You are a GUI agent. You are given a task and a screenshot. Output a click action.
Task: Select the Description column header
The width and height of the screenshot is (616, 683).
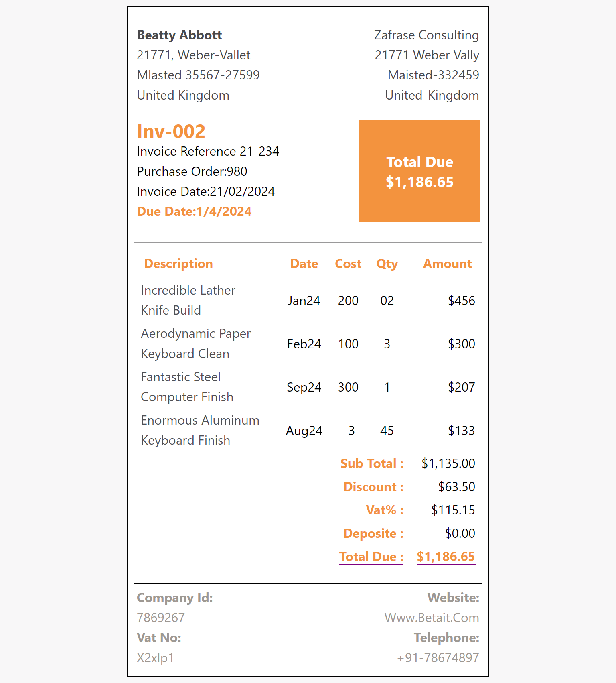[x=178, y=264]
